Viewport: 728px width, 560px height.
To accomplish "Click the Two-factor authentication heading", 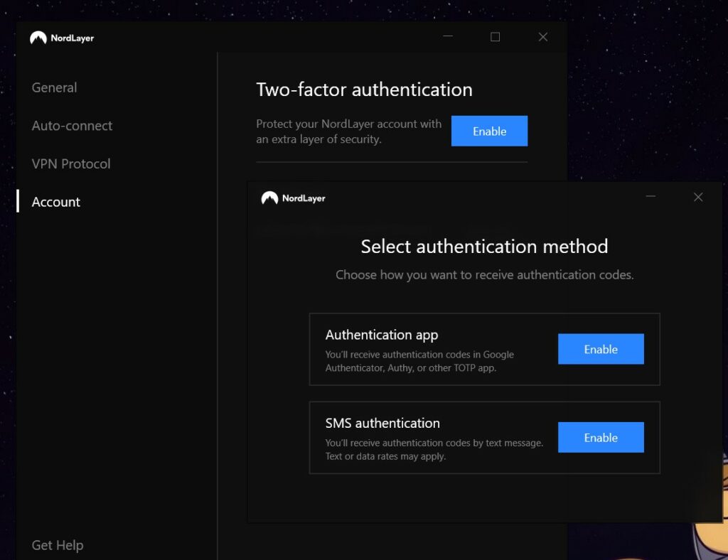I will (364, 90).
